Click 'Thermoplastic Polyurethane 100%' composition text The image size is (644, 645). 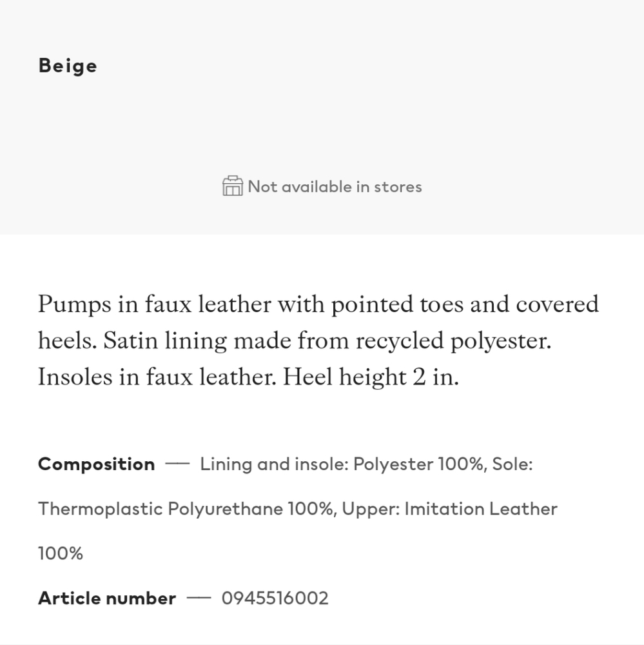tap(186, 509)
